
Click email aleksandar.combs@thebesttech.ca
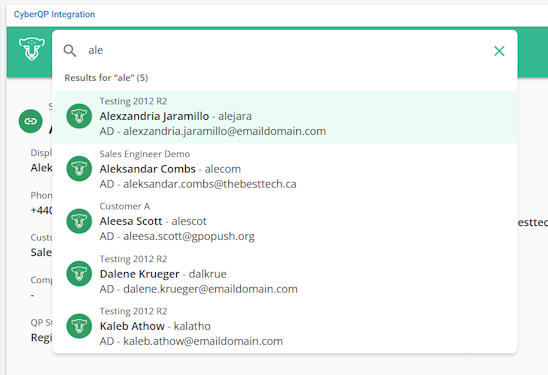point(210,184)
